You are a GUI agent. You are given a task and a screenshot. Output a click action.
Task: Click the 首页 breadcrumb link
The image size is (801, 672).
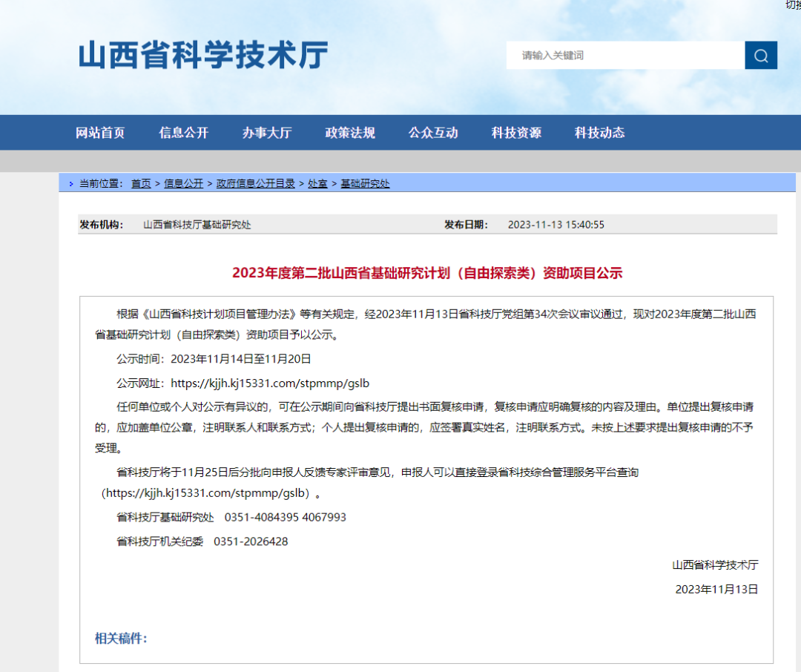(x=141, y=183)
